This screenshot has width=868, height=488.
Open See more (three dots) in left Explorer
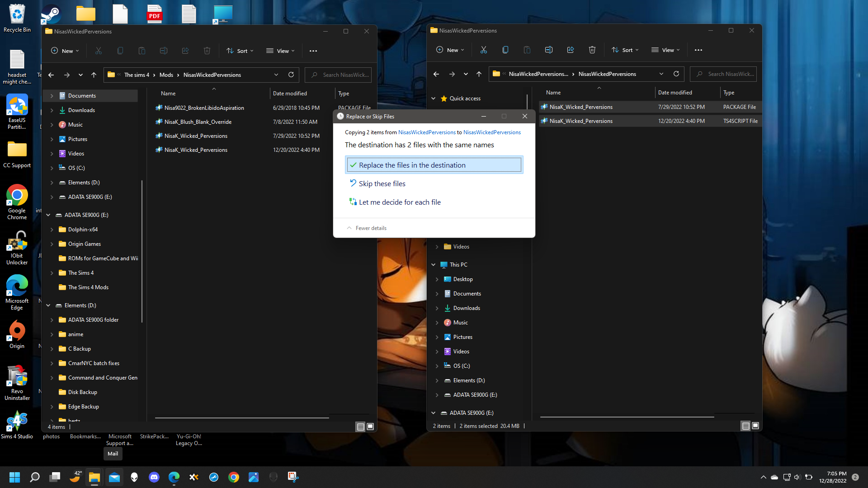coord(313,51)
